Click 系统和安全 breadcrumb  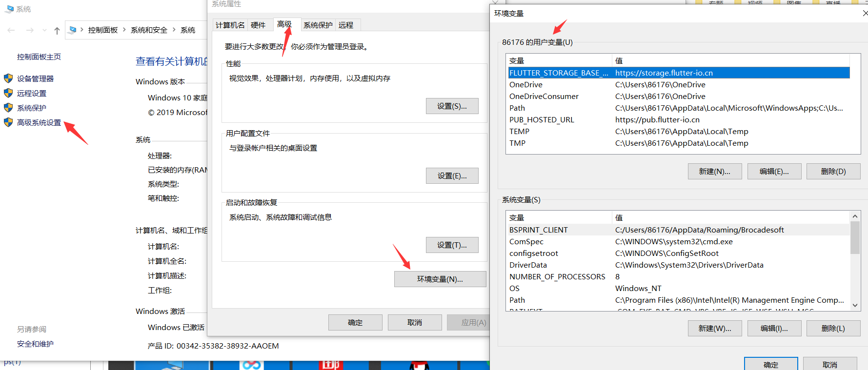pos(149,30)
